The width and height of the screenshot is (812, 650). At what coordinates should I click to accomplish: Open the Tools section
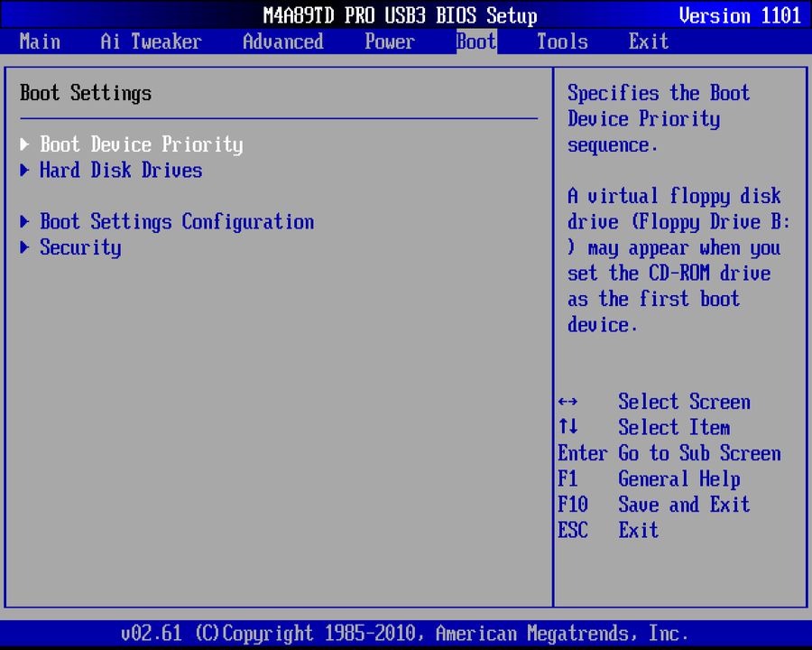pyautogui.click(x=561, y=42)
